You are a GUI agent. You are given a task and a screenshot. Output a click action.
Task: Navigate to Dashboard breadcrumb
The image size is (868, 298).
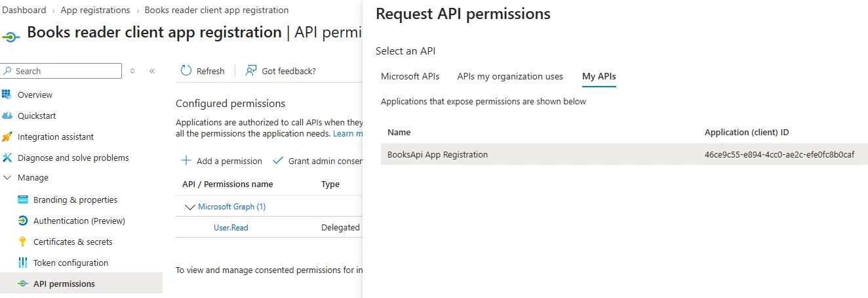(x=24, y=10)
